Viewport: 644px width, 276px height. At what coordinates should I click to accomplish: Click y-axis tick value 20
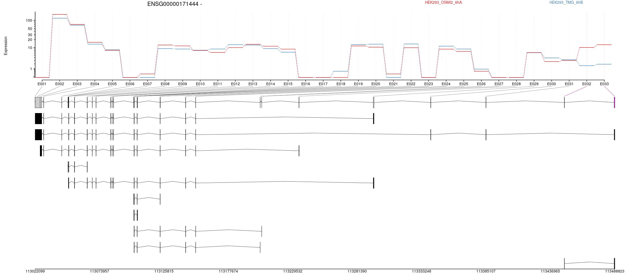tap(30, 40)
